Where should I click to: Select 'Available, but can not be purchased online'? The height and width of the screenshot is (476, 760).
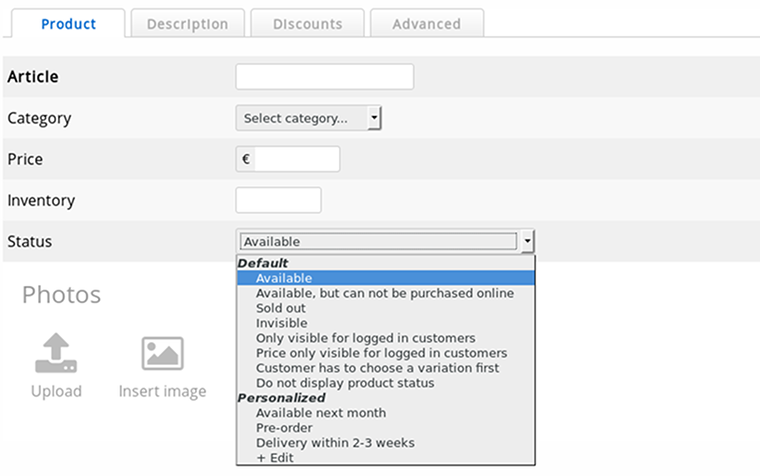point(384,293)
